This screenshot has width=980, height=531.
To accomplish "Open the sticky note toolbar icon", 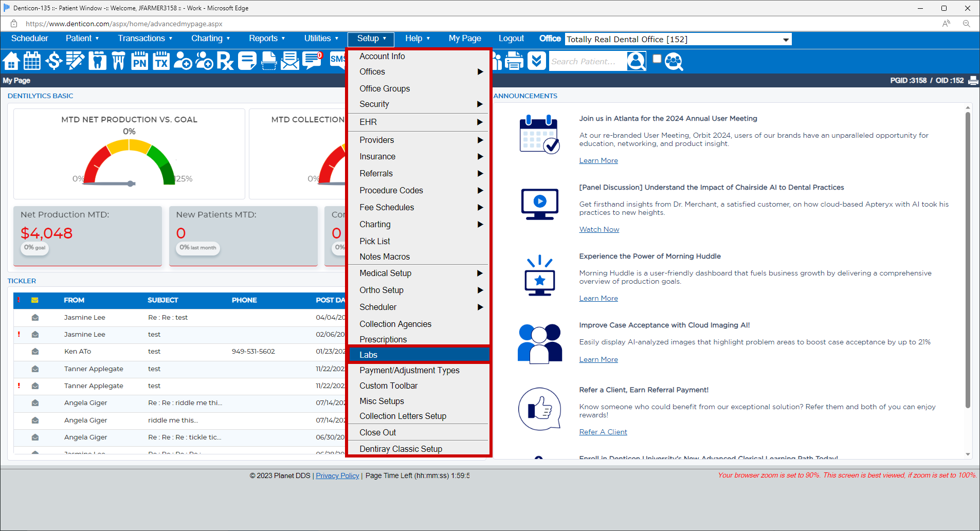I will tap(247, 61).
